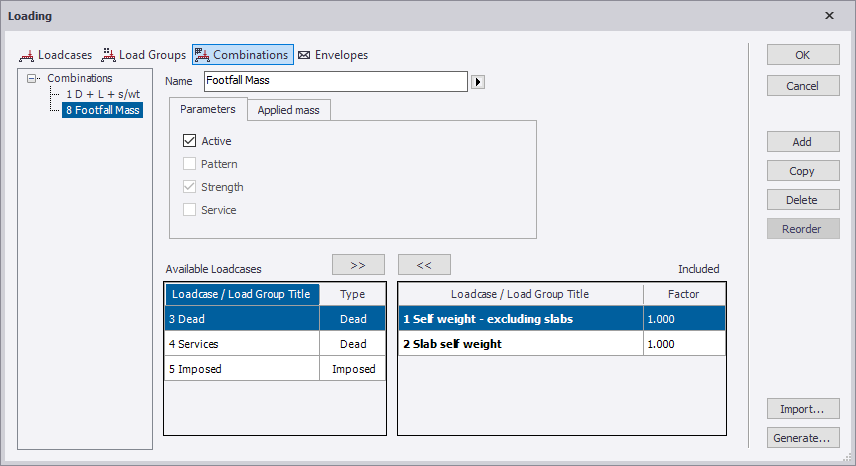
Task: Switch to the Parameters tab
Action: (207, 109)
